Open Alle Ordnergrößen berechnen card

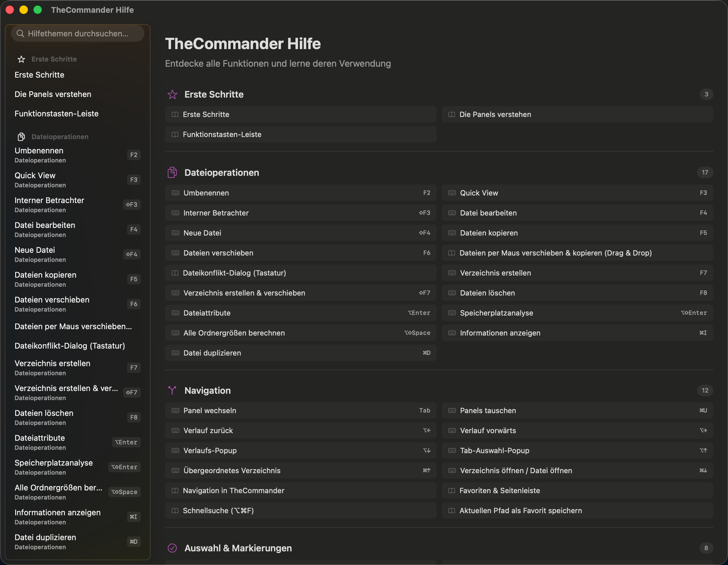(x=301, y=333)
